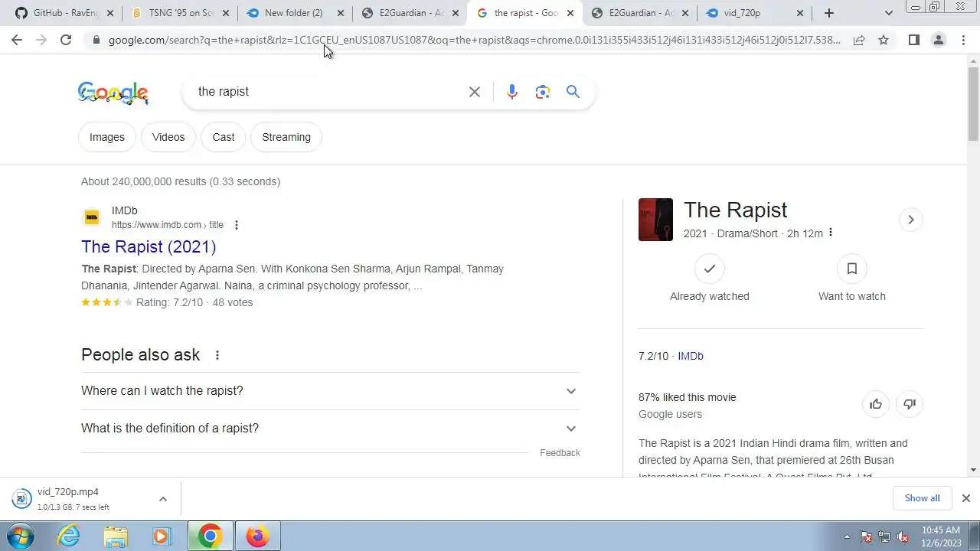Filter results by Streaming
Viewport: 980px width, 551px height.
tap(286, 137)
